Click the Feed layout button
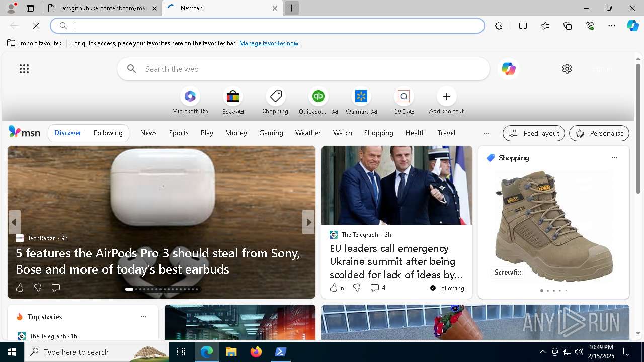Screen dimensions: 644x362 coord(534,133)
